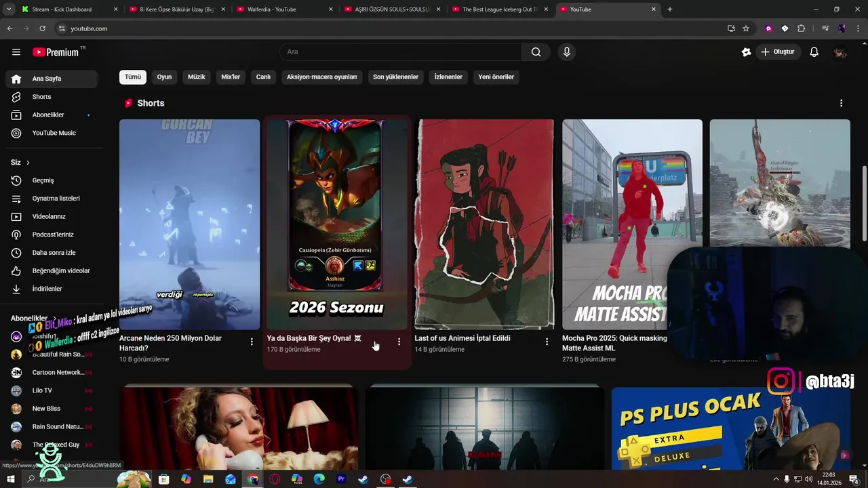Click the Premium perks star badge icon

pos(747,52)
